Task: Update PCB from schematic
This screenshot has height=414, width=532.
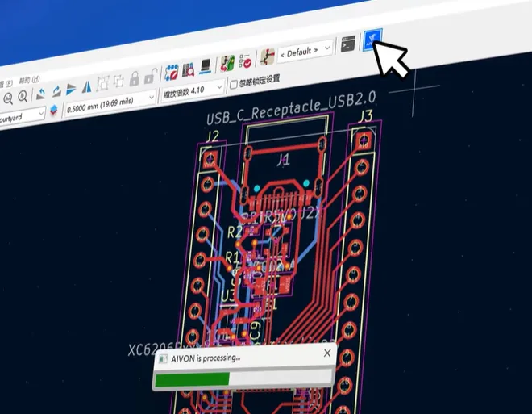Action: coord(227,63)
